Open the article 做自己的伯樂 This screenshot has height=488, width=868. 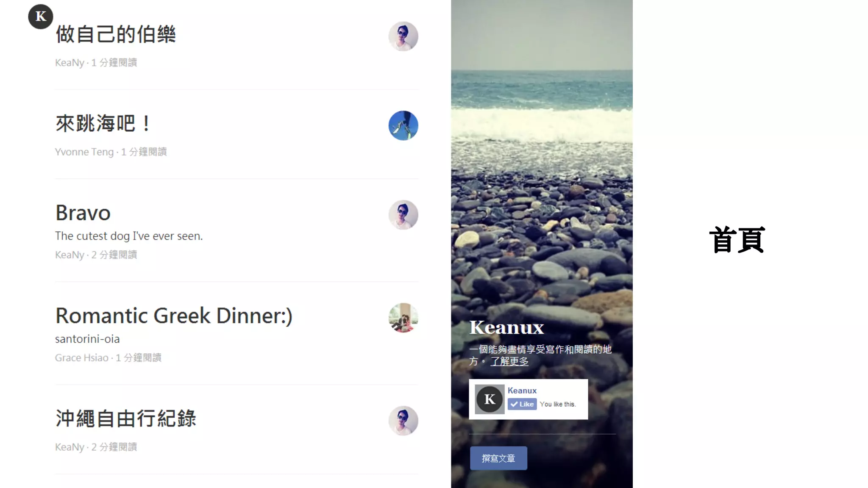coord(116,34)
